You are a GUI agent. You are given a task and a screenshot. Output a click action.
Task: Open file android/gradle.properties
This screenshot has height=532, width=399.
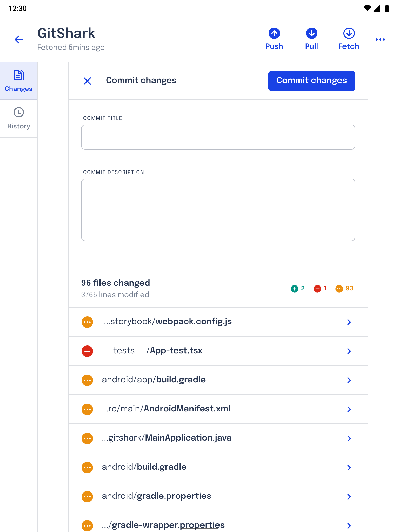coord(218,497)
